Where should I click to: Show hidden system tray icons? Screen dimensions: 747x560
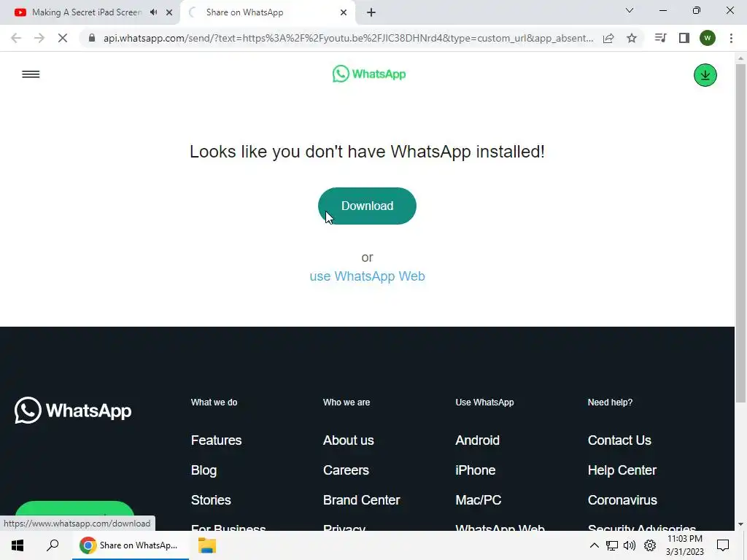tap(594, 545)
